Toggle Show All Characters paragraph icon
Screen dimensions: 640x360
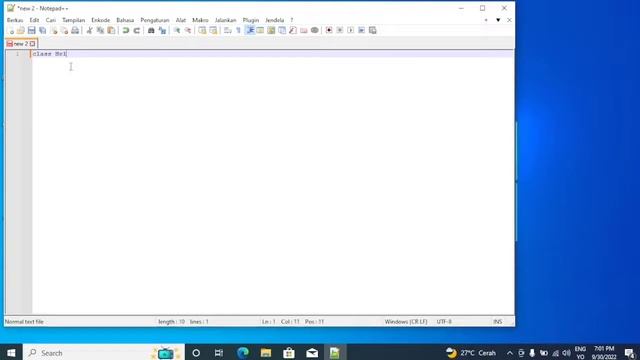(239, 31)
